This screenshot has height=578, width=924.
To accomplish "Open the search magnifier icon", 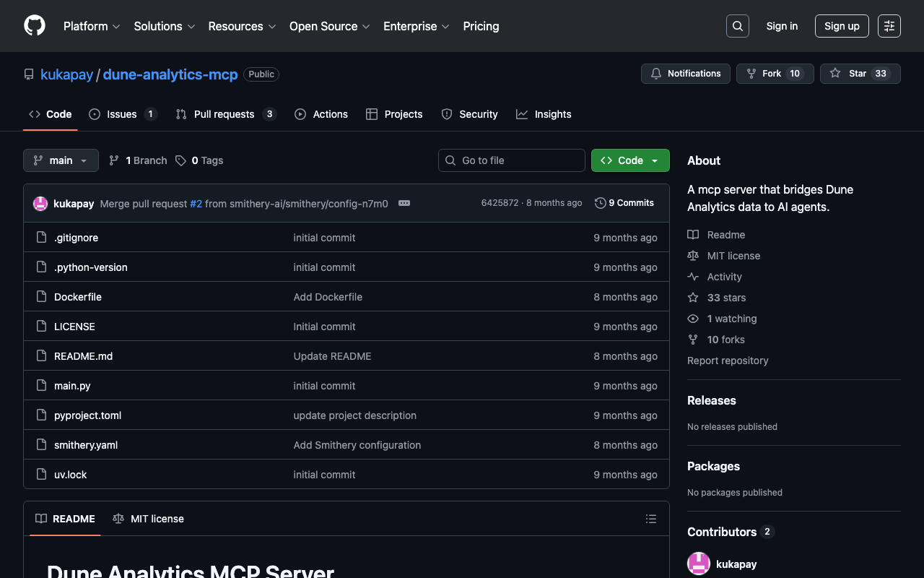I will click(737, 26).
